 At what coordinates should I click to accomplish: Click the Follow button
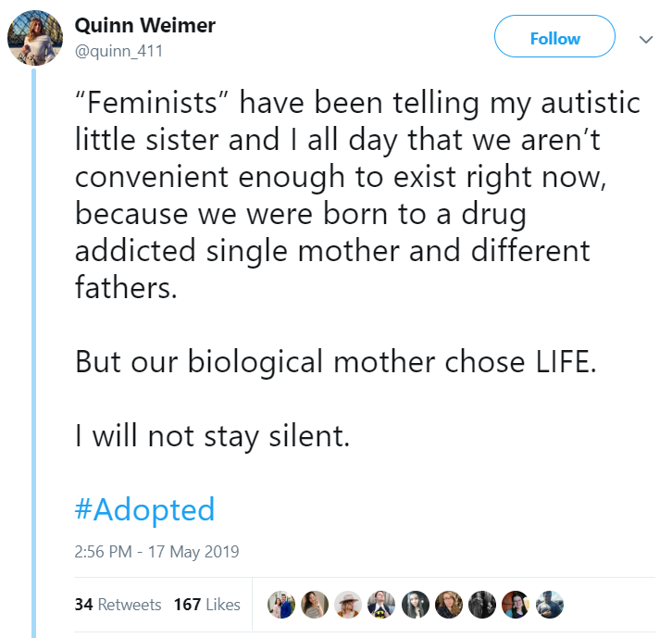point(554,38)
